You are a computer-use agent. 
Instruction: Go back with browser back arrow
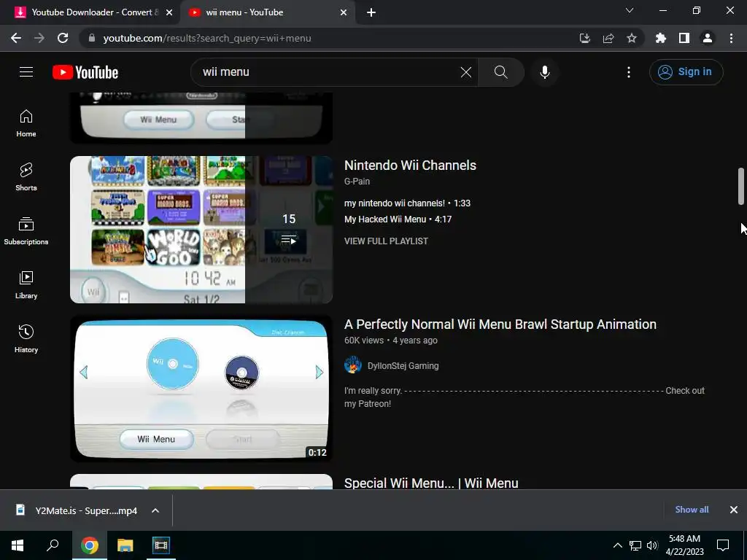(x=16, y=38)
